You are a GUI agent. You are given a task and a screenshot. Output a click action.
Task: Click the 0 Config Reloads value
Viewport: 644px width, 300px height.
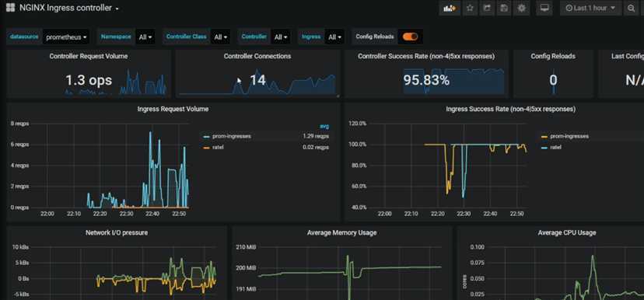(553, 80)
